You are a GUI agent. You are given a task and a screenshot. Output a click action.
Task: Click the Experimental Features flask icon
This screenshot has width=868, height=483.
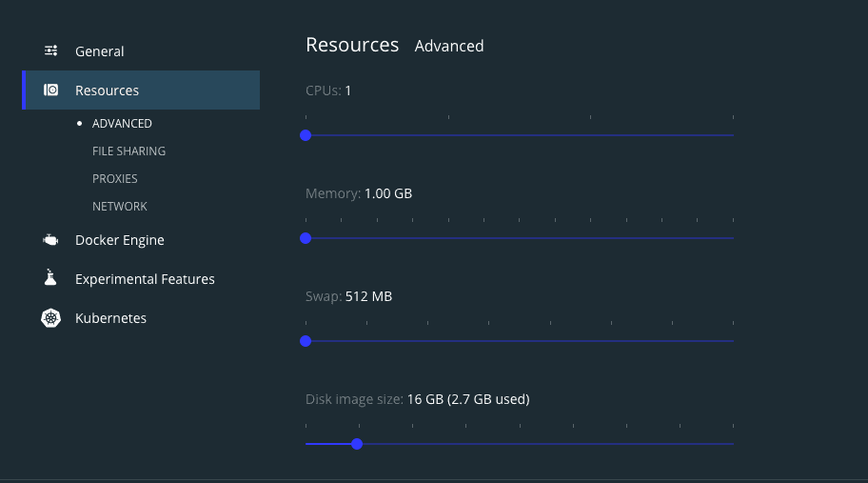pos(51,279)
